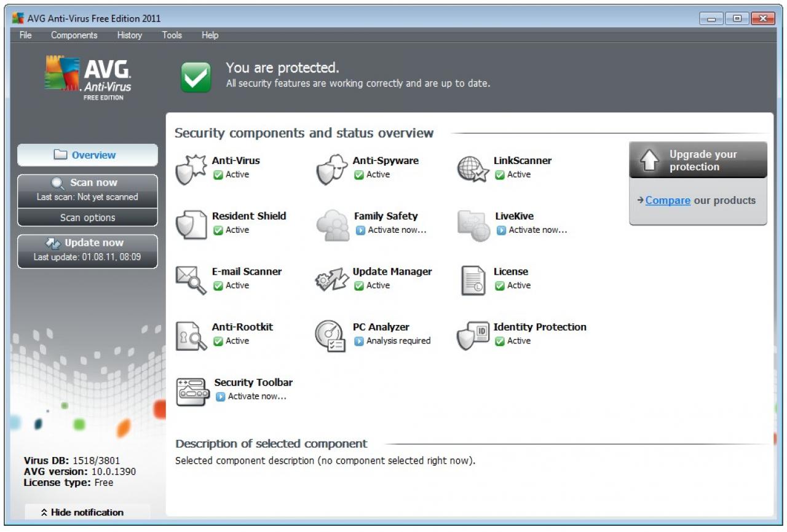787x532 pixels.
Task: Switch to the Overview tab
Action: 87,155
